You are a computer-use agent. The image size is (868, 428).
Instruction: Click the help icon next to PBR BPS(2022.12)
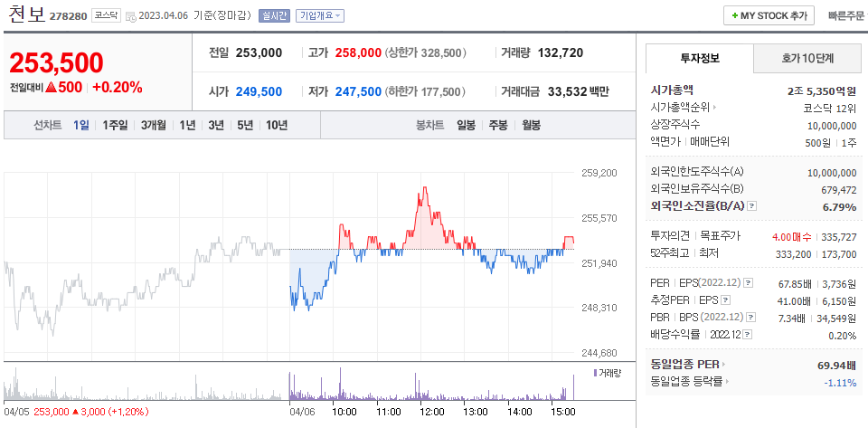[x=751, y=318]
